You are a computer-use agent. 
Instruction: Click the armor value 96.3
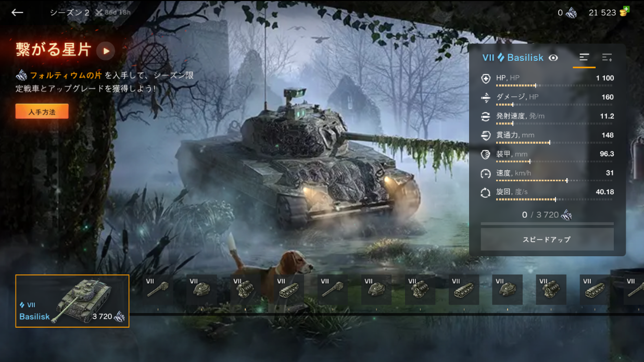pos(607,154)
